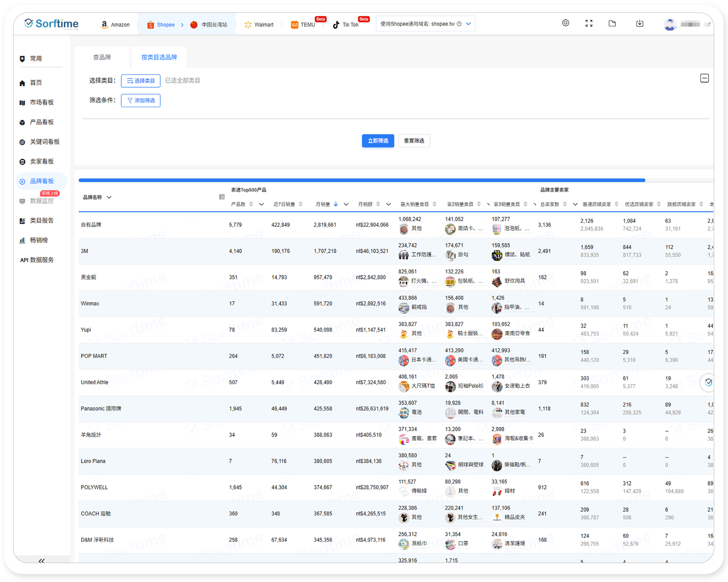
Task: Toggle sort on 月销量 column
Action: click(336, 204)
